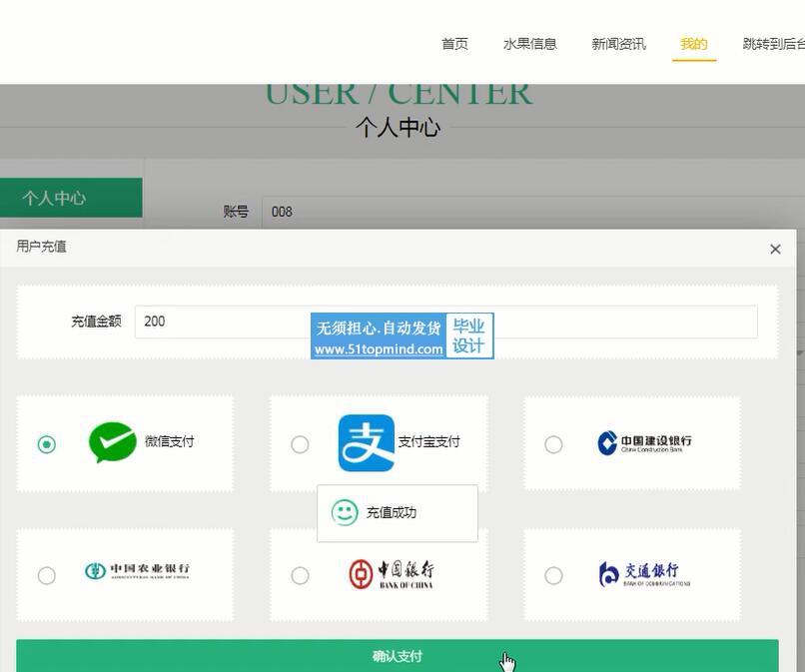The image size is (805, 672).
Task: Select the 中国农业银行 radio button
Action: 47,575
